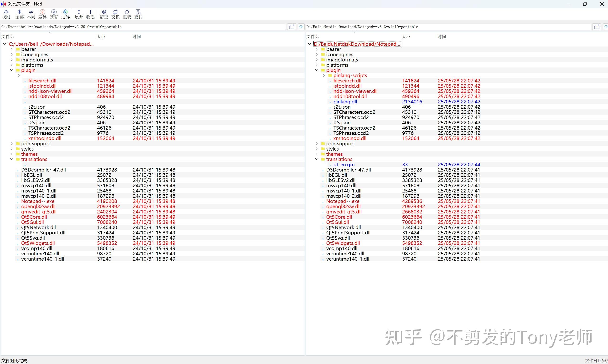Select left file TSCharacters.ocd2
This screenshot has height=364, width=608.
pyautogui.click(x=49, y=128)
